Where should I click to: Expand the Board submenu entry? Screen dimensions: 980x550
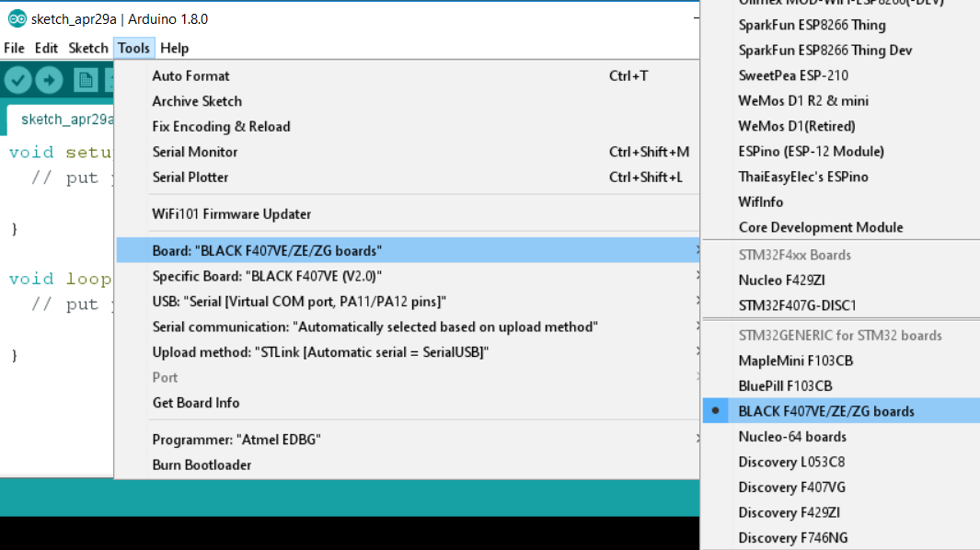[408, 250]
